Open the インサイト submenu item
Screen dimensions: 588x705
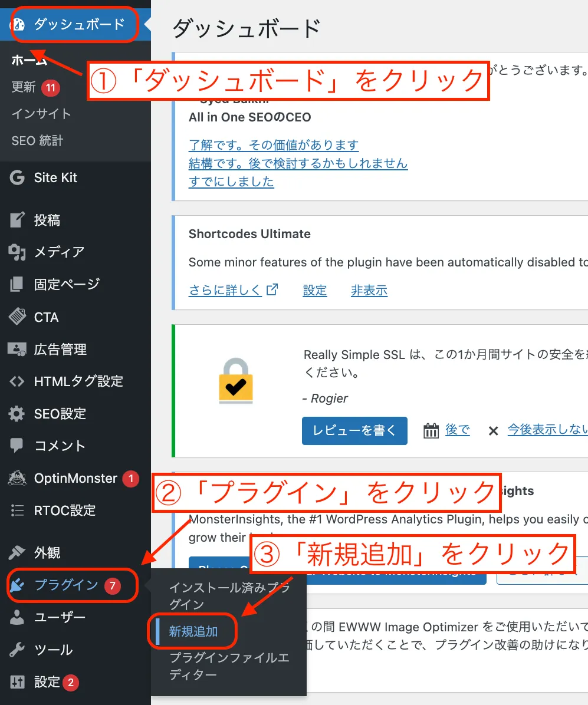point(41,114)
